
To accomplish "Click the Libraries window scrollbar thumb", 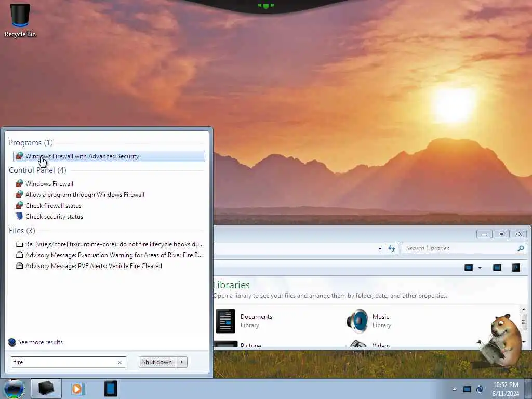I will coord(524,322).
